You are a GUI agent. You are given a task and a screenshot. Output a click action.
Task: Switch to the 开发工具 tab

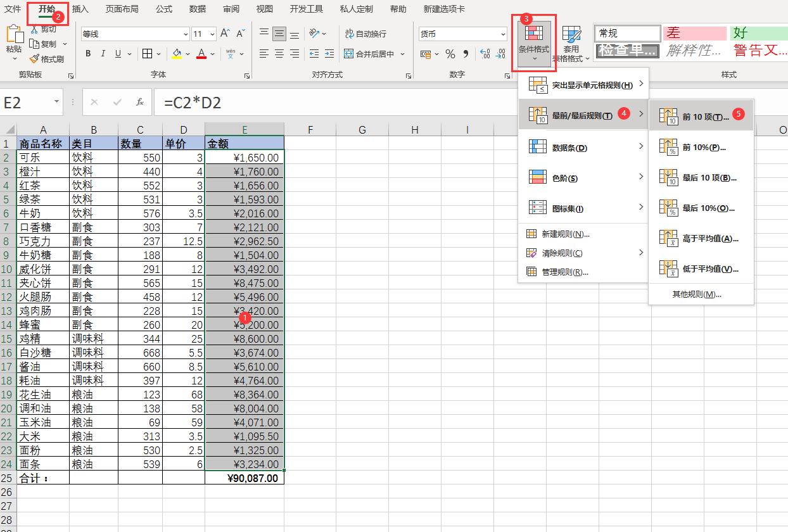pos(306,9)
